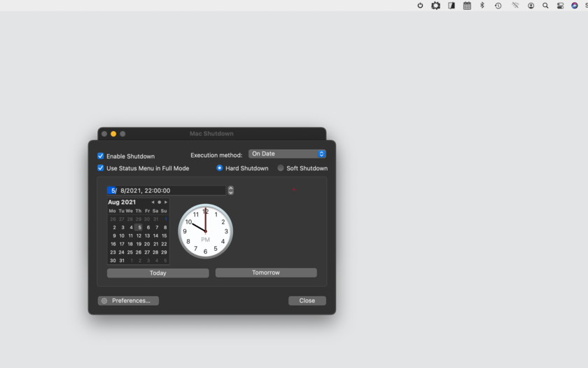The image size is (588, 368).
Task: Open Spotlight search magnifier icon
Action: (x=545, y=6)
